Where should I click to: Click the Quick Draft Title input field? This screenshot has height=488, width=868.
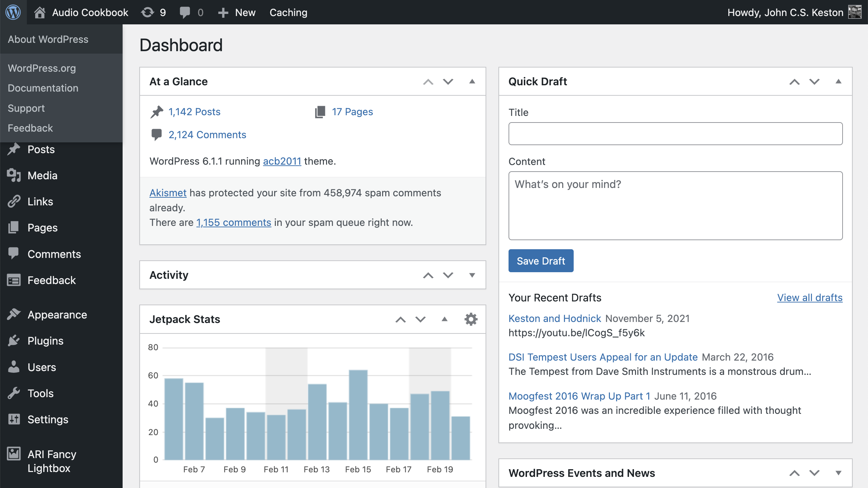[x=675, y=134]
